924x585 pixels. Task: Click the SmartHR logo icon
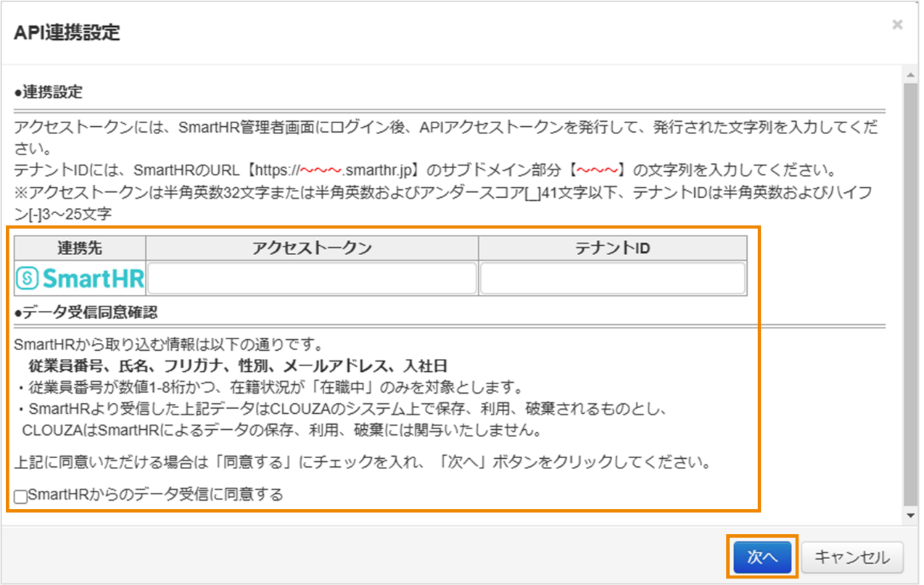pyautogui.click(x=78, y=278)
